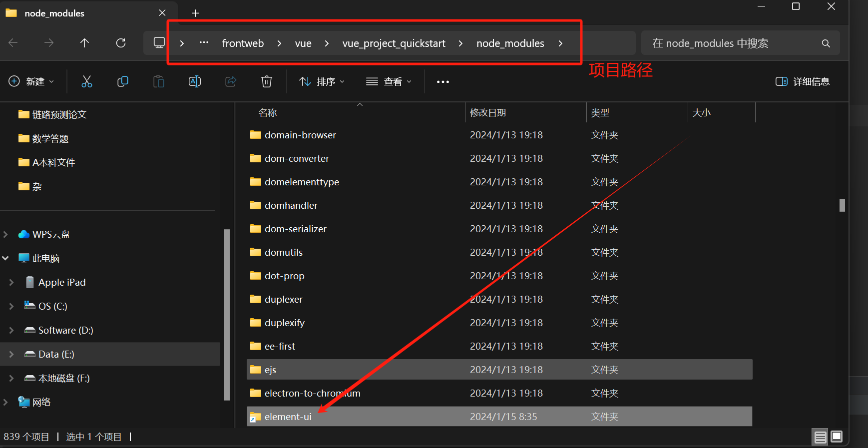
Task: Select the domain-browser folder
Action: point(499,135)
